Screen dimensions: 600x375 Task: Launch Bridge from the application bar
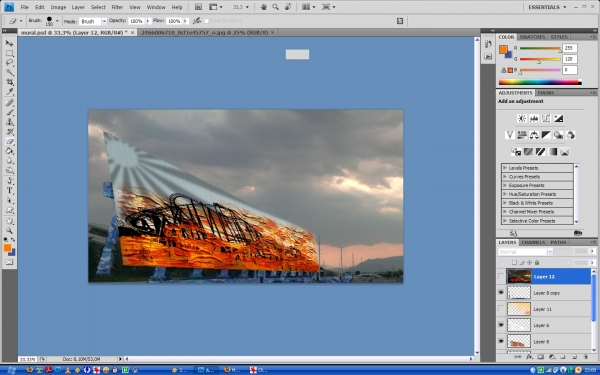pos(198,7)
